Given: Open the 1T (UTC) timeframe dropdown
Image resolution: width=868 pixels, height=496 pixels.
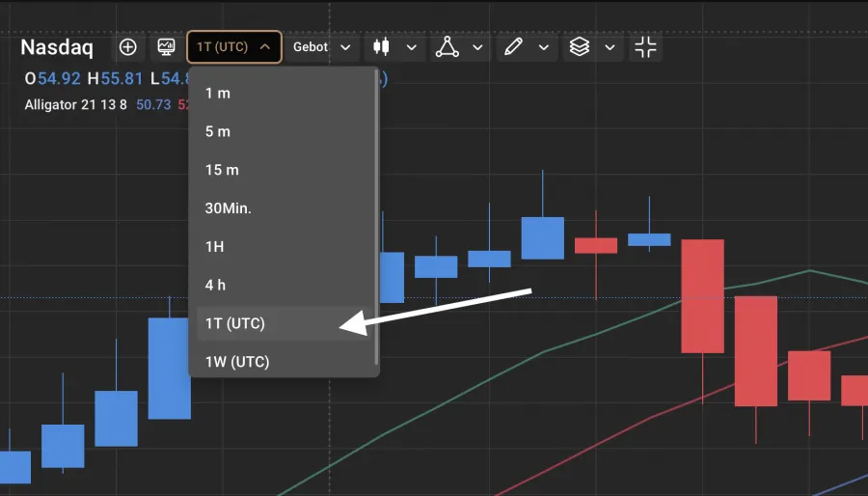Looking at the screenshot, I should pos(234,47).
